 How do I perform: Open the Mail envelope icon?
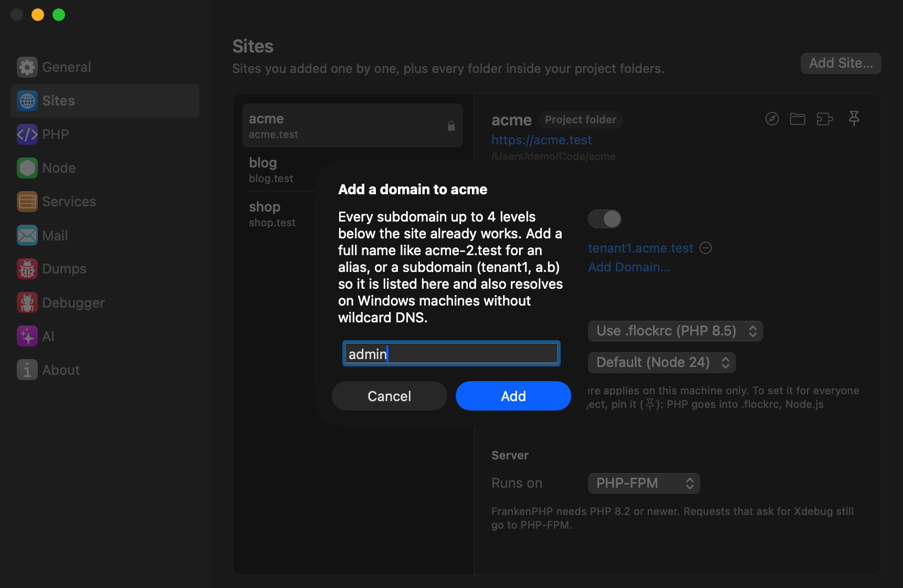[27, 235]
